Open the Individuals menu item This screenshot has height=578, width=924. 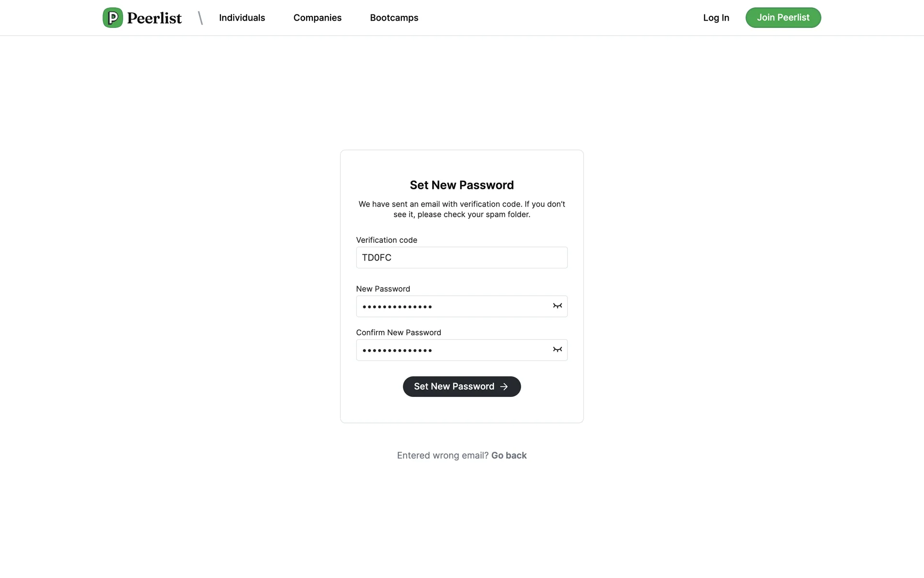[x=242, y=18]
